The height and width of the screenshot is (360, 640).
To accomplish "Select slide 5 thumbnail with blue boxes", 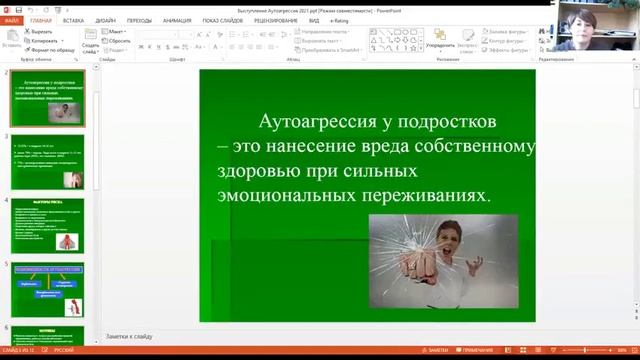I will [48, 290].
